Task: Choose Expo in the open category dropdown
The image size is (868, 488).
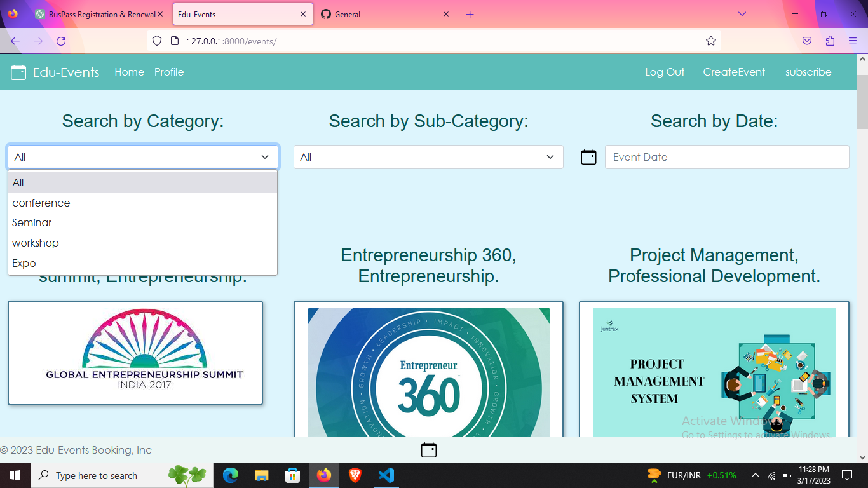Action: click(24, 263)
